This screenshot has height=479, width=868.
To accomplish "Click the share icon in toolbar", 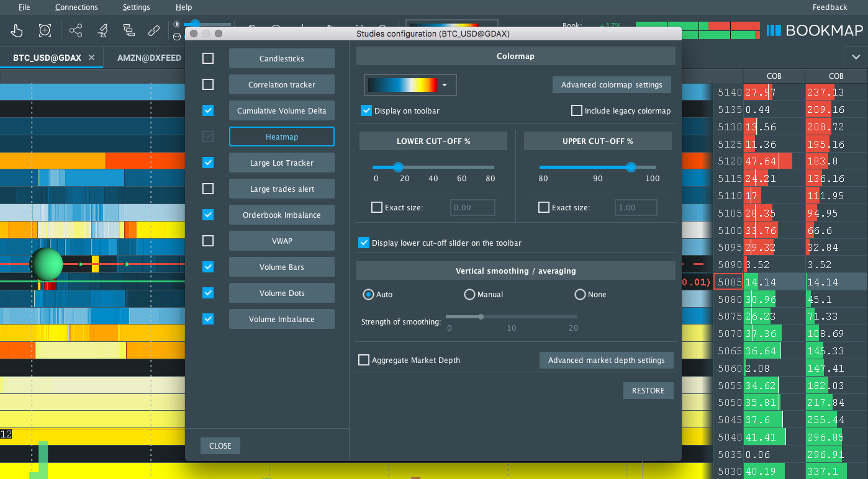I will 76,30.
